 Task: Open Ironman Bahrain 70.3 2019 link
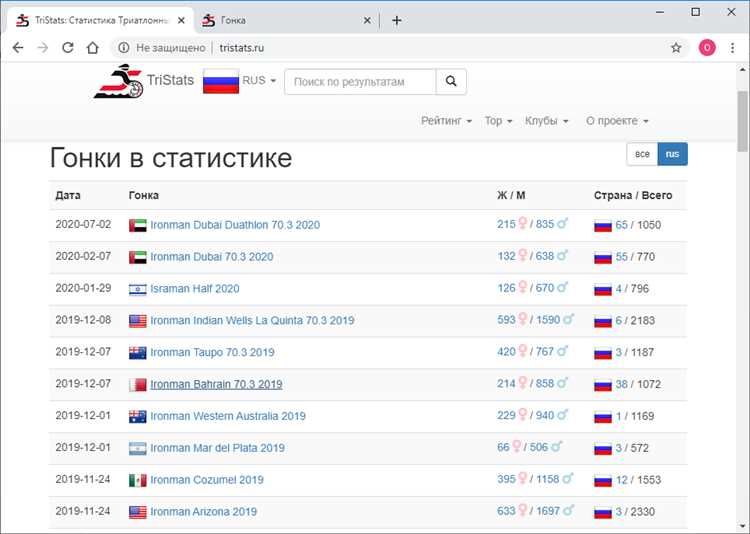(x=216, y=384)
